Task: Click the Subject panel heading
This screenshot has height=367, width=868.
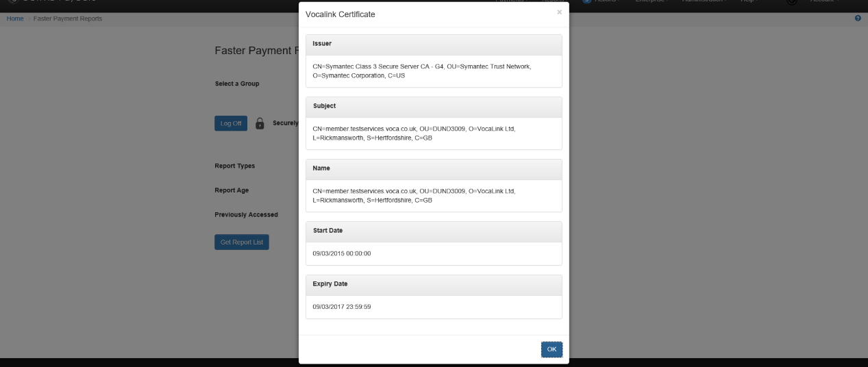Action: pyautogui.click(x=325, y=106)
